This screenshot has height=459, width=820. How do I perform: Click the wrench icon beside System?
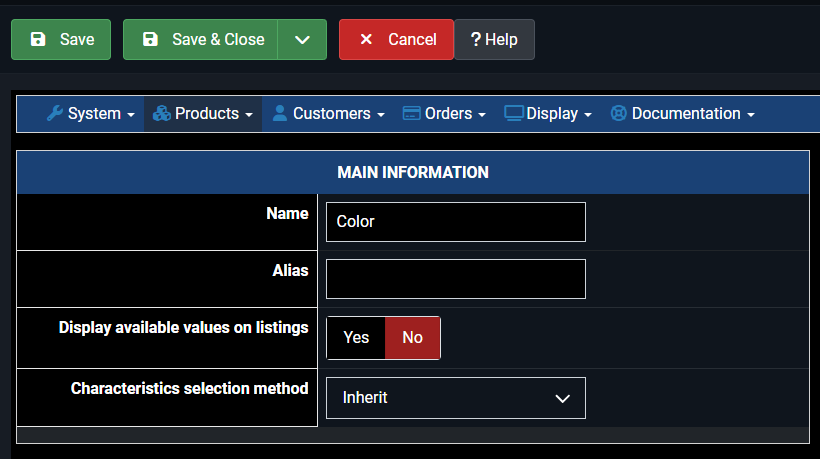[x=55, y=114]
